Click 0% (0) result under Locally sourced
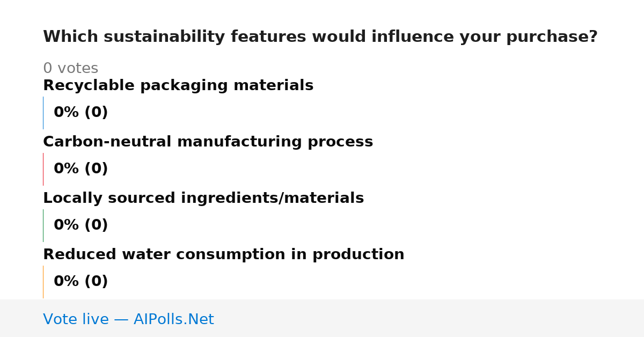The height and width of the screenshot is (337, 644). pyautogui.click(x=80, y=225)
